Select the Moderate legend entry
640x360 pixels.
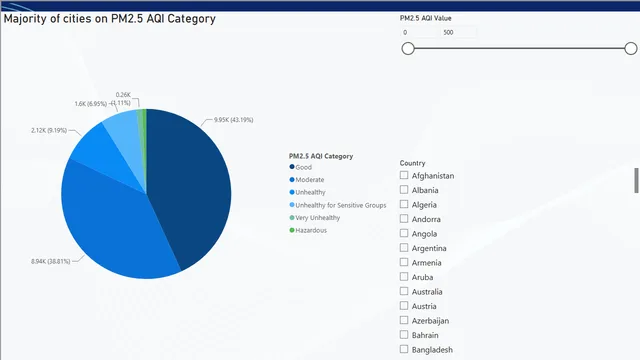coord(307,180)
